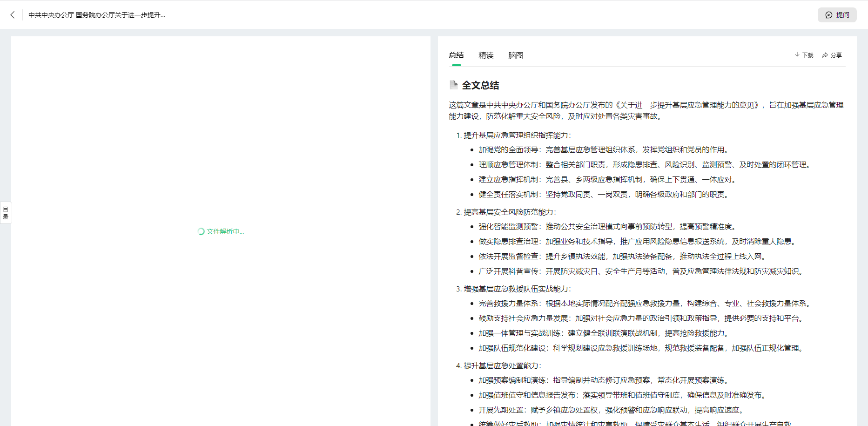Click the document icon beside 全文总结
Screen dimensions: 868x426
coord(453,85)
